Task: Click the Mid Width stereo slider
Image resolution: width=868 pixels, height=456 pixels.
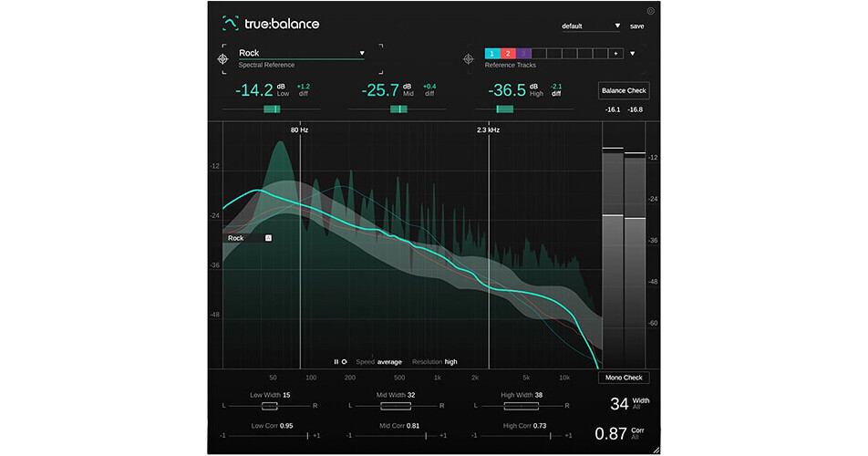Action: pos(396,406)
